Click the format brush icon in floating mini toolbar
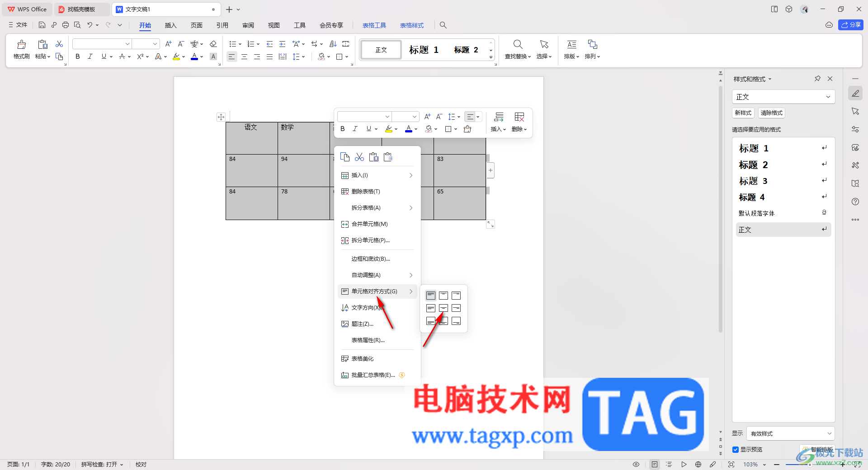868x470 pixels. (467, 129)
